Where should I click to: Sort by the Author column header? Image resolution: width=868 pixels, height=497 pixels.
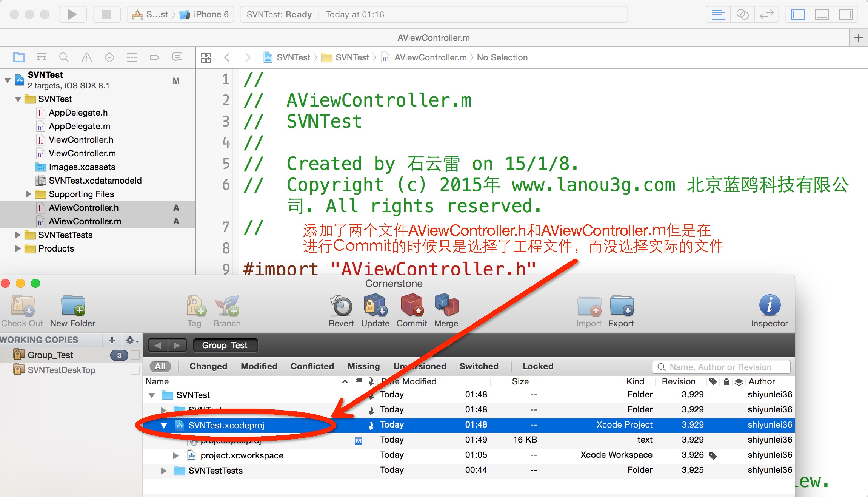[x=762, y=381]
